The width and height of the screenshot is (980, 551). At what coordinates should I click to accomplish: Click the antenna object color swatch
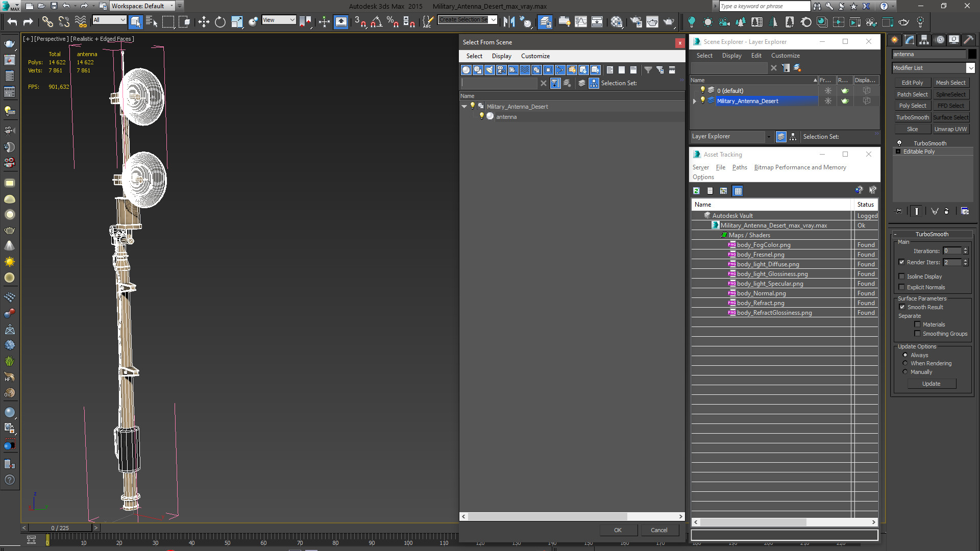tap(972, 54)
